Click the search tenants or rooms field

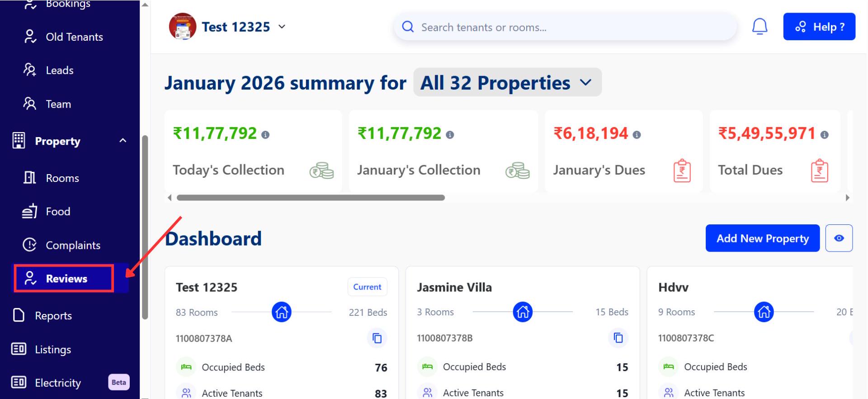[x=565, y=27]
